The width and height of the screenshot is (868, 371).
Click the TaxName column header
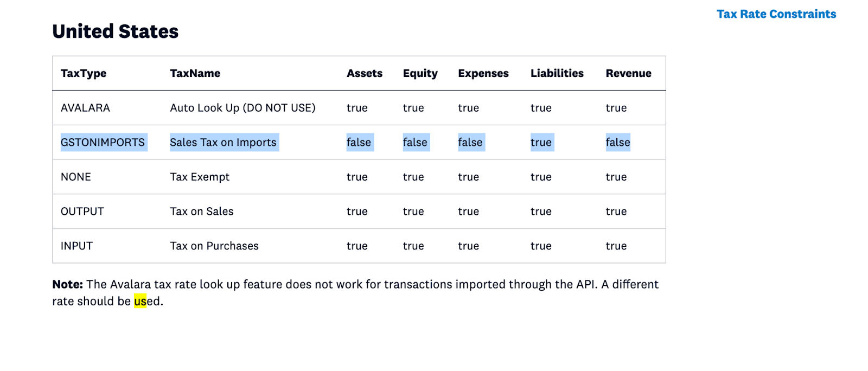195,73
